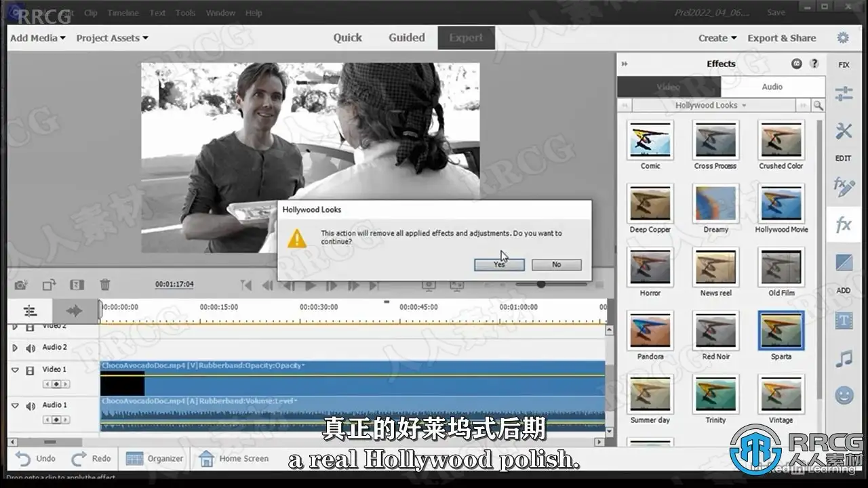Open the Tools wrench icon panel
The width and height of the screenshot is (868, 488).
point(844,131)
